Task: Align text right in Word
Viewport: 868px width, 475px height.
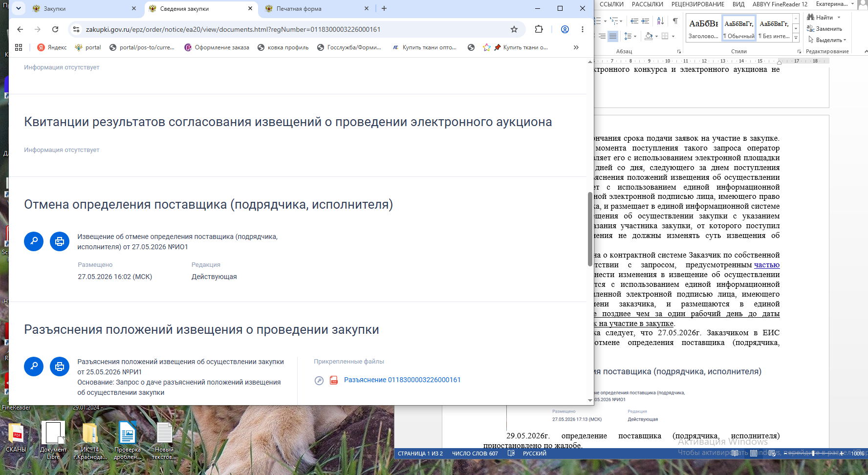Action: 602,36
